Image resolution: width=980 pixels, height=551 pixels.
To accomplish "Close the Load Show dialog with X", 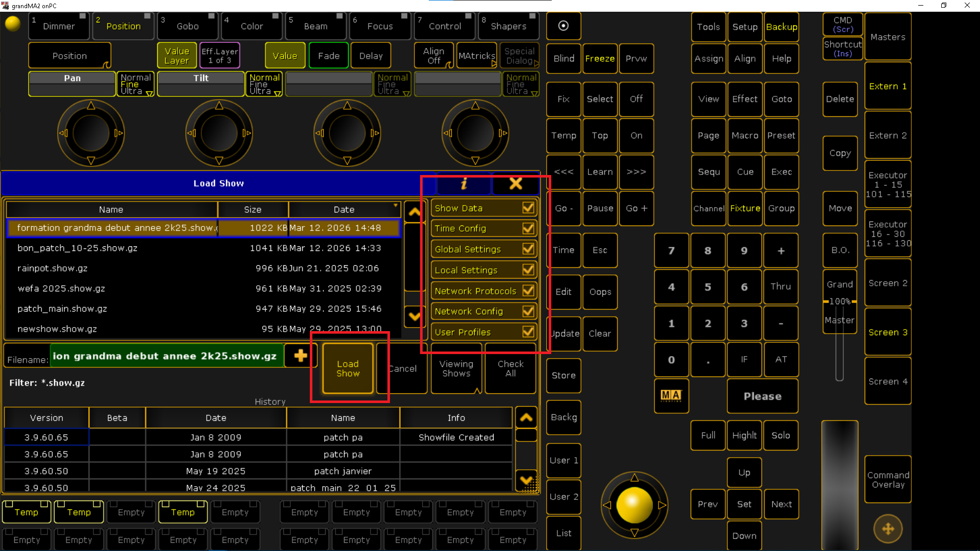I will click(516, 183).
